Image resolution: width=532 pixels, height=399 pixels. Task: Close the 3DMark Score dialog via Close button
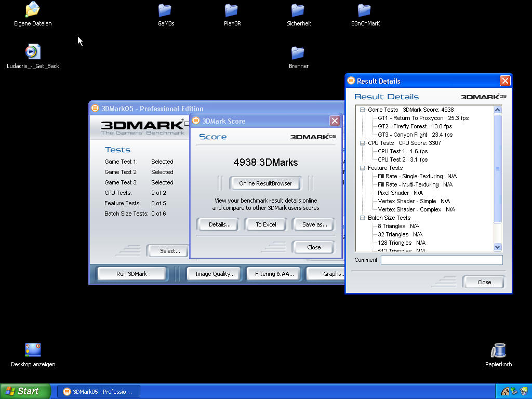tap(313, 247)
